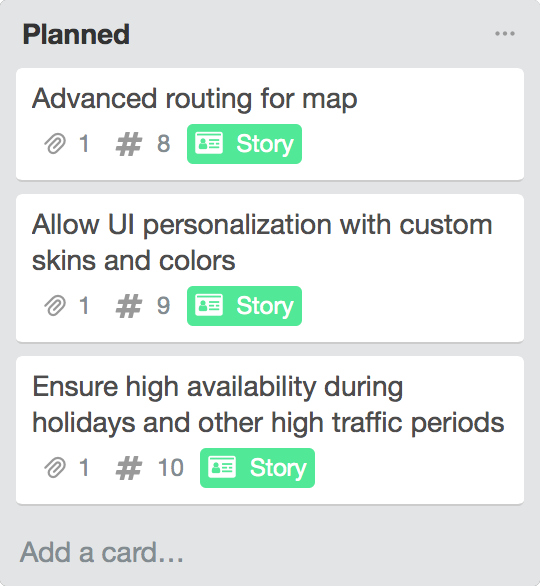Click Add a card link

(x=102, y=552)
